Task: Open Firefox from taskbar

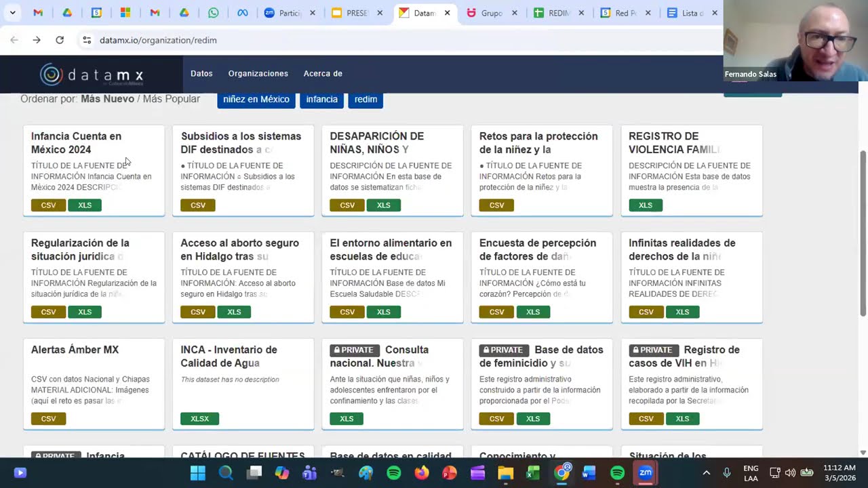Action: pos(422,472)
